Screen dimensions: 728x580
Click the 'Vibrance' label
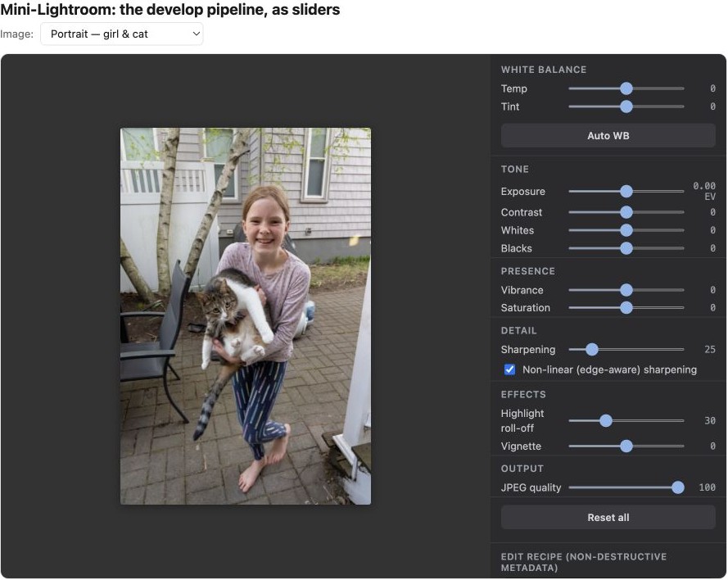(x=522, y=290)
